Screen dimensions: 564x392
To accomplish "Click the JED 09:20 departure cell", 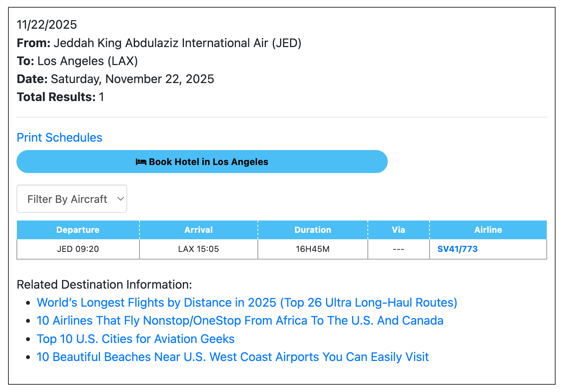I will pyautogui.click(x=78, y=249).
